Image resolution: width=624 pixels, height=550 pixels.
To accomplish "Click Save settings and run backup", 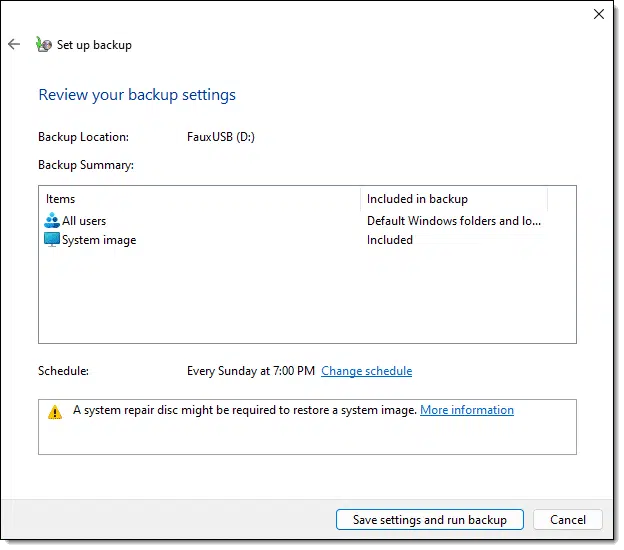I will click(x=430, y=519).
